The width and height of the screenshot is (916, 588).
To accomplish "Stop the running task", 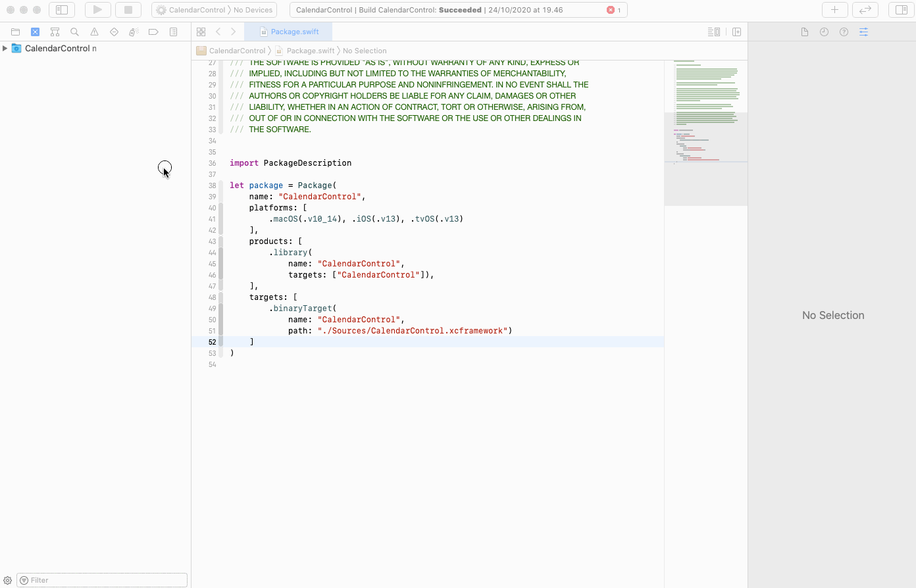I will pos(128,10).
